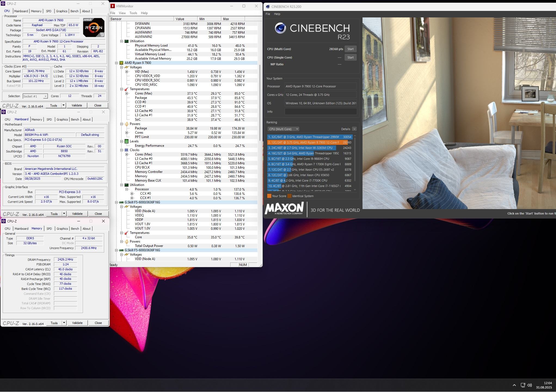Open the network tray icon
The image size is (556, 392).
tap(523, 385)
